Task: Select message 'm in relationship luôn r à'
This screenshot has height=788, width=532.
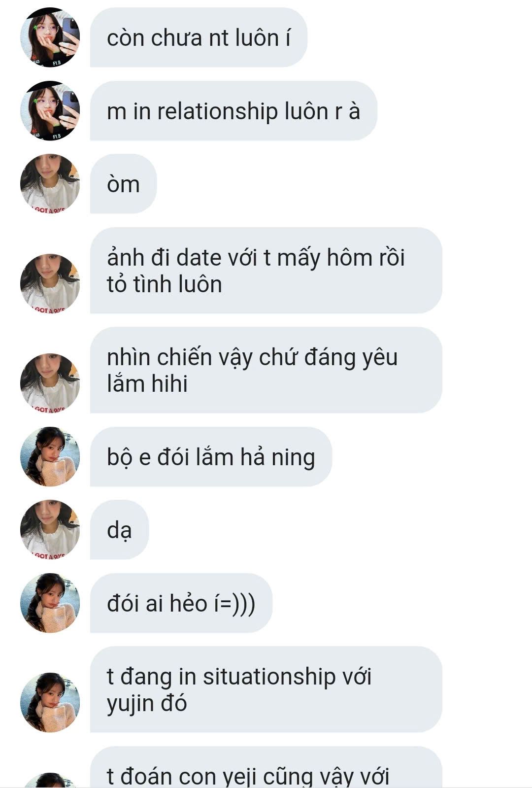Action: (x=233, y=111)
